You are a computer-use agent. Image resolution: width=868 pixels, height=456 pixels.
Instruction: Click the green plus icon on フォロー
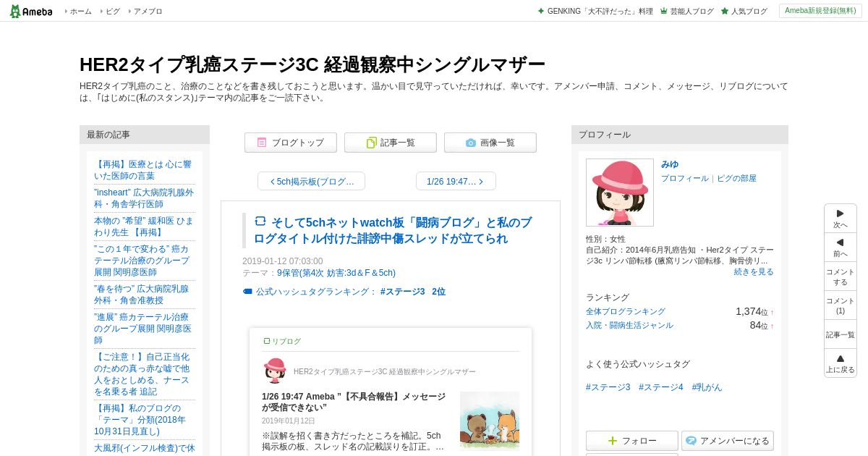pos(613,441)
